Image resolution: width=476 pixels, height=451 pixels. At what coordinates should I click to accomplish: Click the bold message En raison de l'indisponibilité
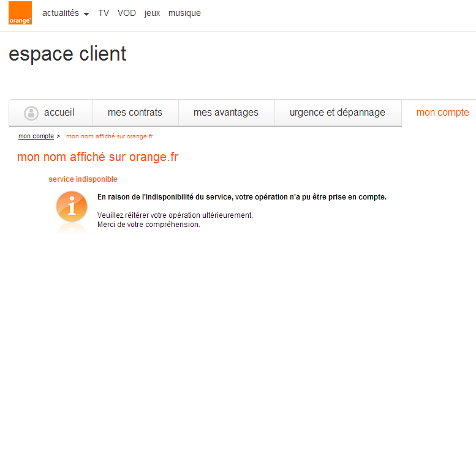pos(242,197)
